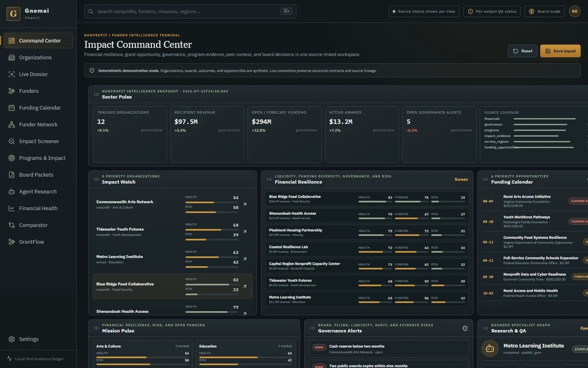Open Shenandoah Health Access resilience row
Viewport: 588px width, 368px height.
pos(367,215)
